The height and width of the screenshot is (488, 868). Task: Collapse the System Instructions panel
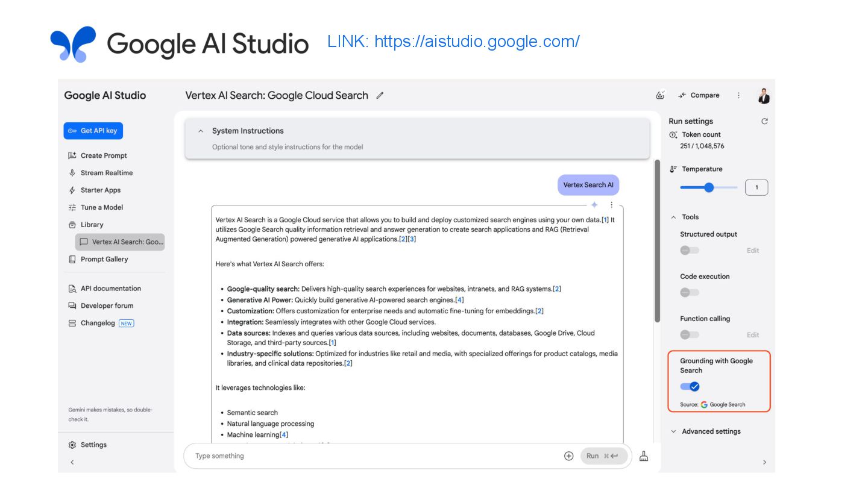[x=201, y=131]
